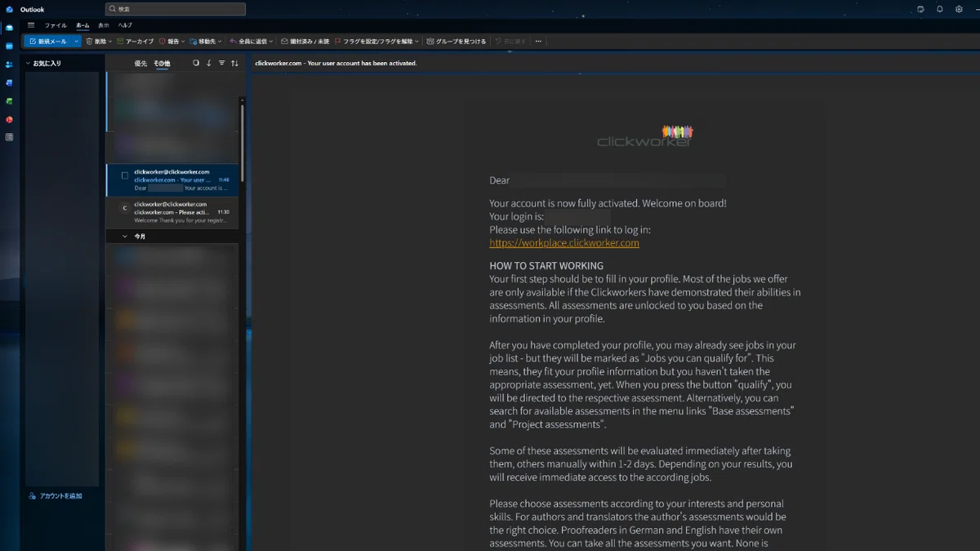Click 報告 report in the toolbar
Screen dimensions: 980x551
(x=169, y=41)
